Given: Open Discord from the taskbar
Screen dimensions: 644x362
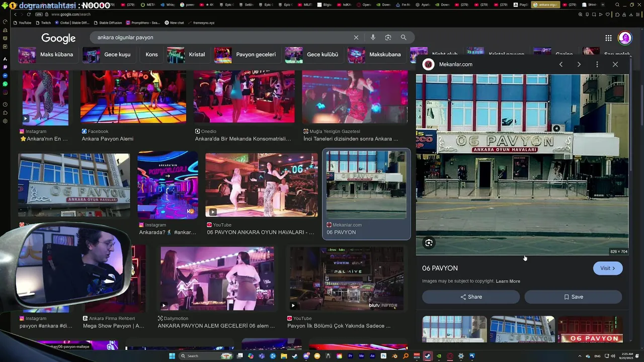Looking at the screenshot, I should 306,356.
